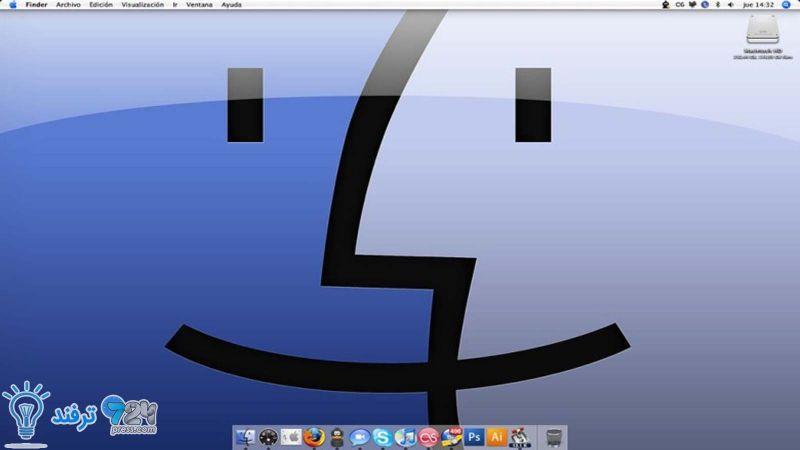The image size is (800, 450).
Task: Open the Adium duck dock icon
Action: [337, 437]
